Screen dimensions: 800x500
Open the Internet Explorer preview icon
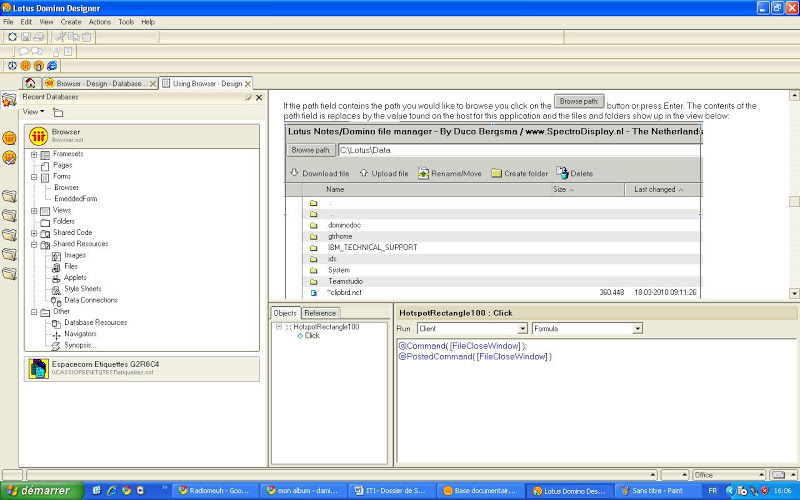tap(51, 65)
